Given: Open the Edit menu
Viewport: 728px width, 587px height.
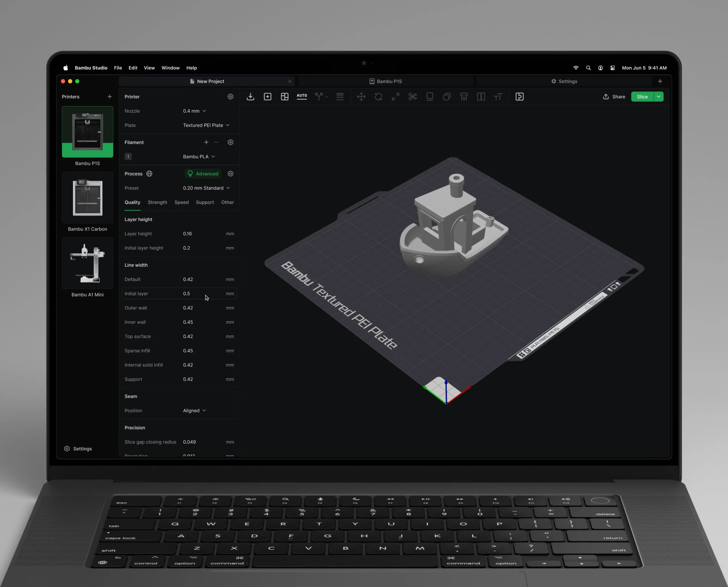Looking at the screenshot, I should pyautogui.click(x=133, y=68).
